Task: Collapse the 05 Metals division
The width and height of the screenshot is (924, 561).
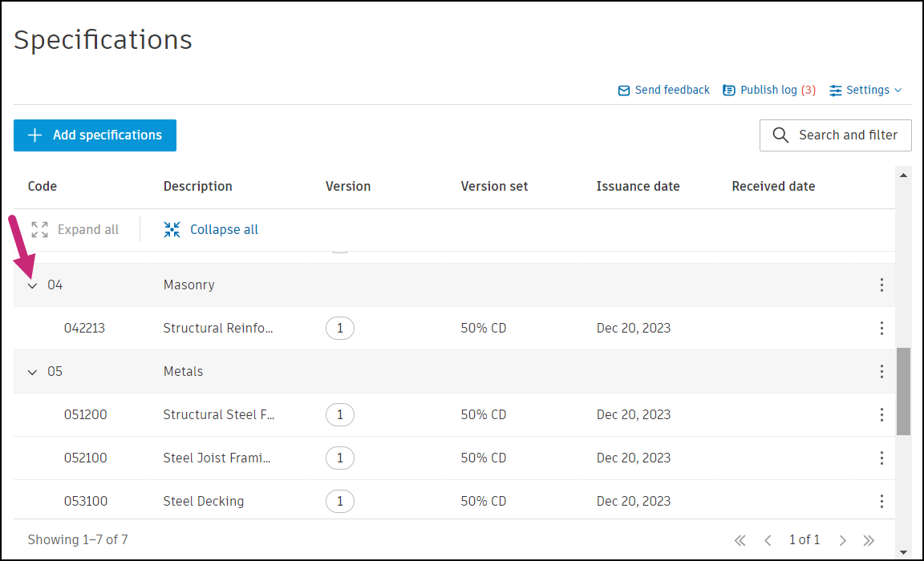Action: click(33, 372)
